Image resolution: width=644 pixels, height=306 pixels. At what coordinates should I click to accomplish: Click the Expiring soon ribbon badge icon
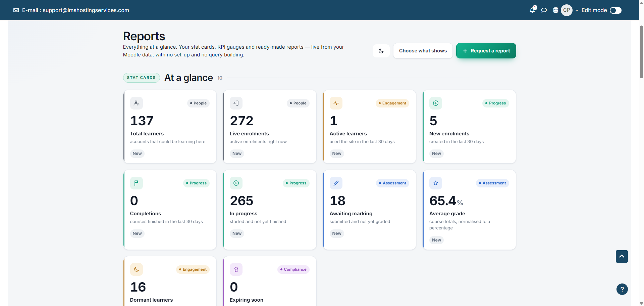pos(236,269)
